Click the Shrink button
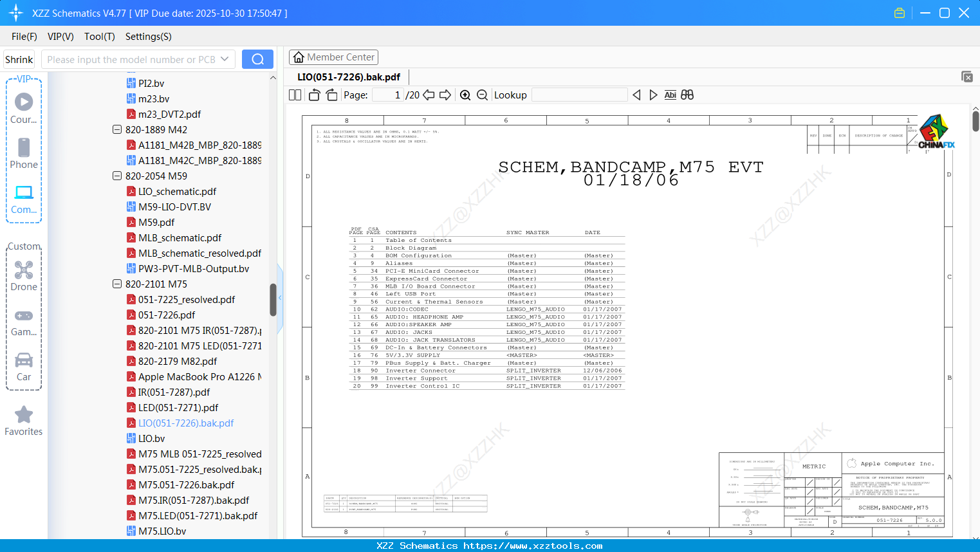 (x=19, y=59)
